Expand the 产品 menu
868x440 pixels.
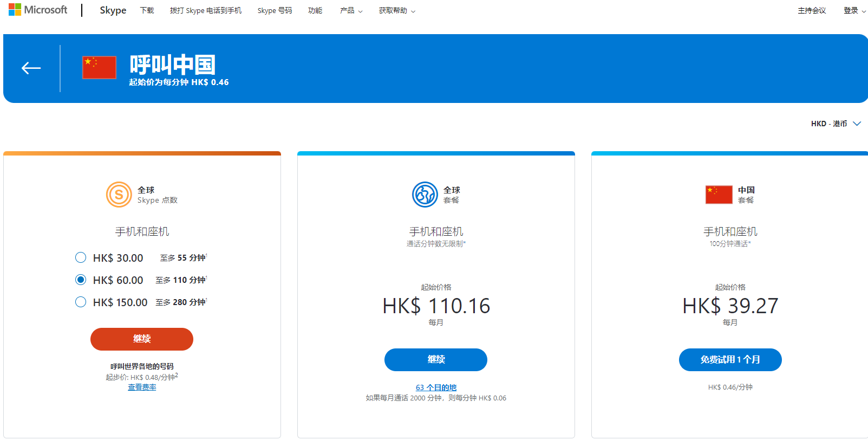351,10
